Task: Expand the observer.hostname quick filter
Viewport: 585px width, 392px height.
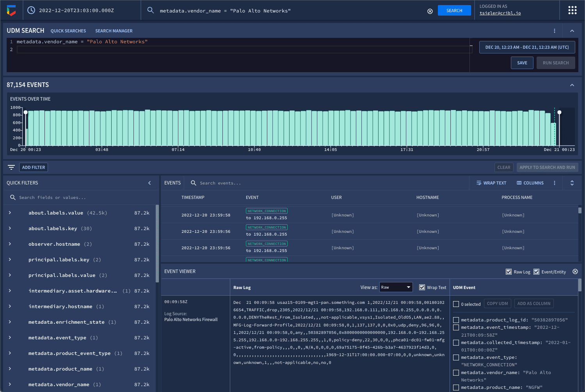Action: (10, 244)
